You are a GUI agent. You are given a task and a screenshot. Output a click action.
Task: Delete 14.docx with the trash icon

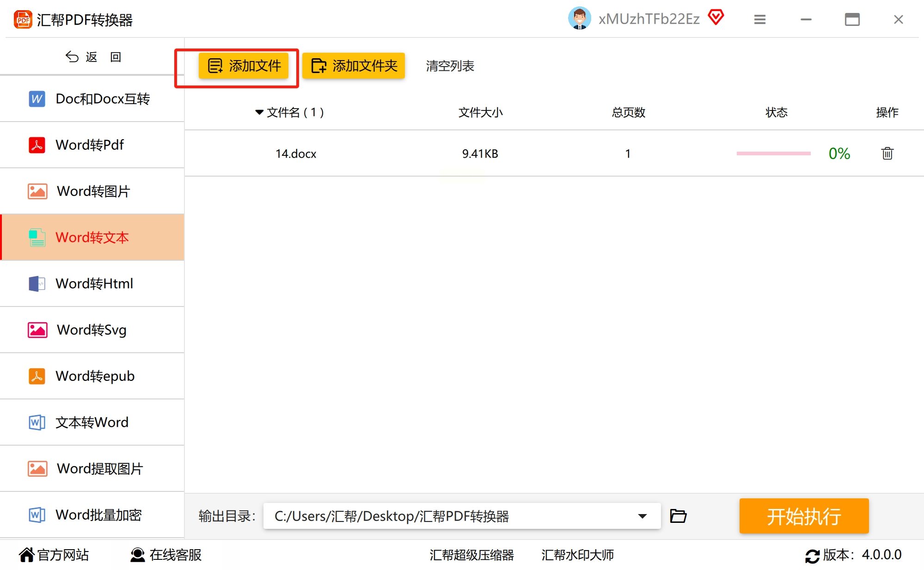point(887,153)
